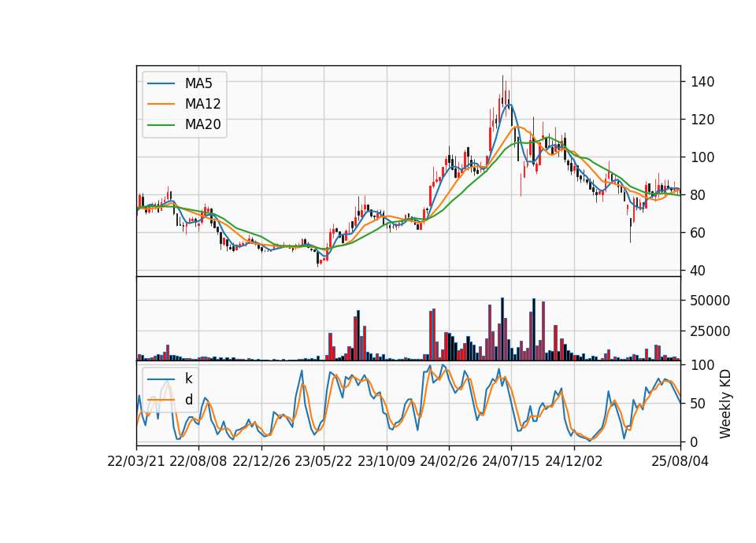Click the k legend label in KD panel
Image resolution: width=756 pixels, height=543 pixels.
188,379
